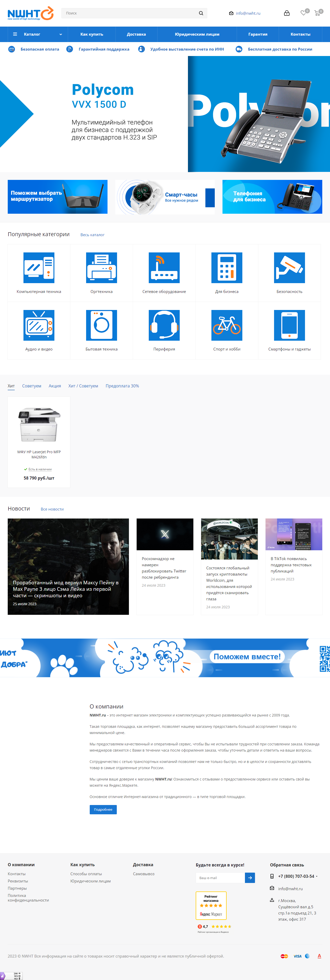Open the TikTok text posts news thumbnail
The image size is (330, 980).
pos(294,534)
